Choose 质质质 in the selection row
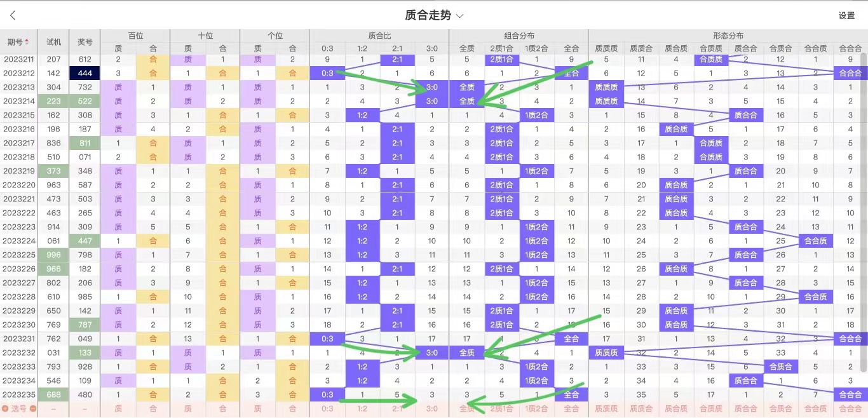The height and width of the screenshot is (418, 868). point(606,409)
